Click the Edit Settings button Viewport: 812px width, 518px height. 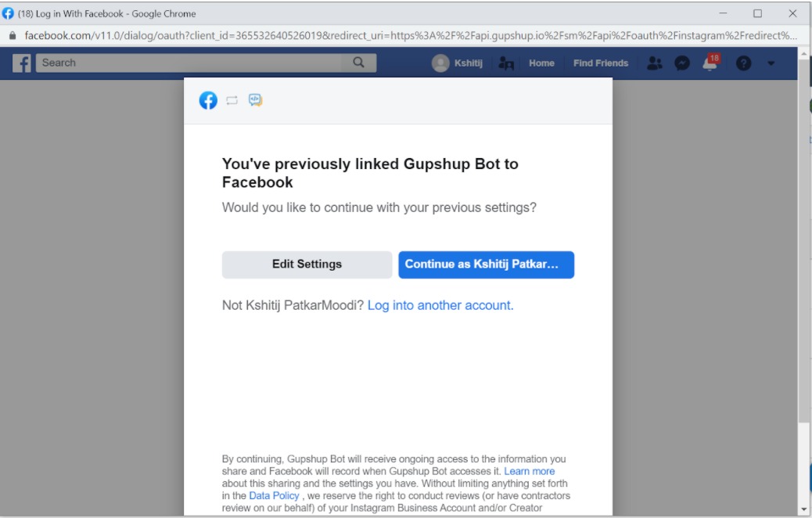point(307,264)
